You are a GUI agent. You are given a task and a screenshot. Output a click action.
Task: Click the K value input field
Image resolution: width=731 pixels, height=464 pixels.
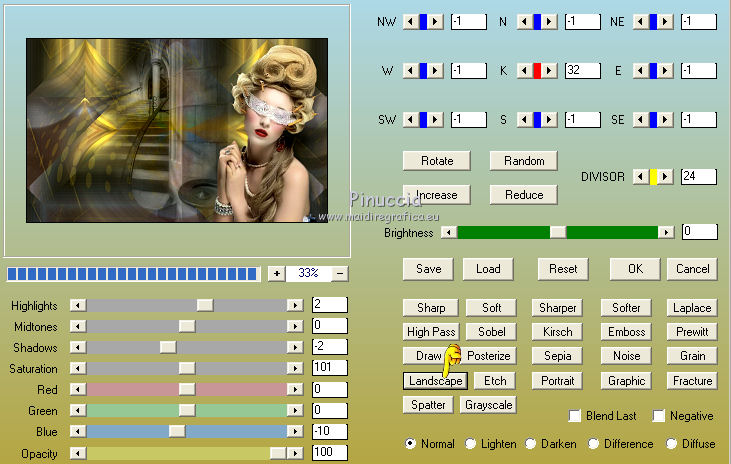pos(583,70)
